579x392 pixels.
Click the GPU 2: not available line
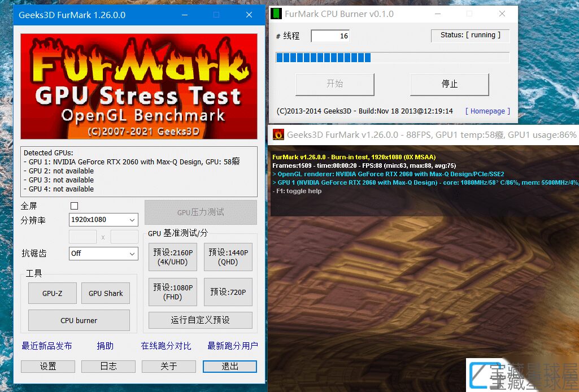click(59, 171)
